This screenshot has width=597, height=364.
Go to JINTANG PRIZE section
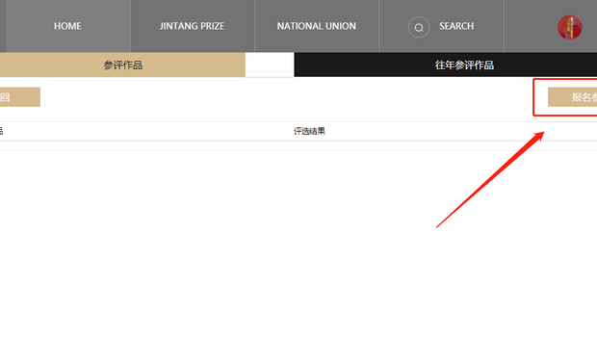(193, 26)
